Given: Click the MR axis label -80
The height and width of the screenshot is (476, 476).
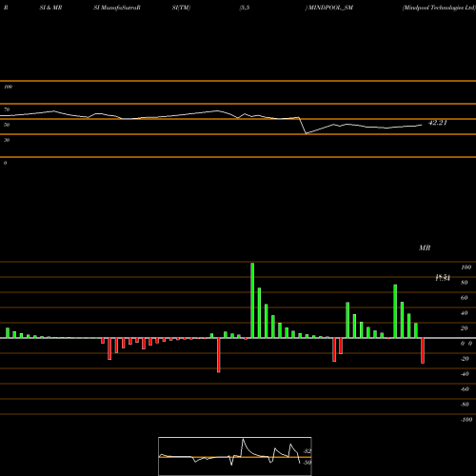Looking at the screenshot, I should coord(465,405).
